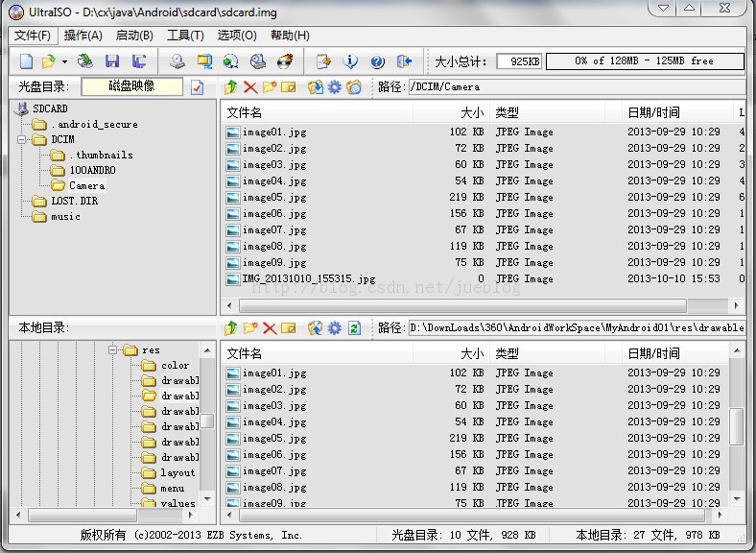
Task: Click Rename icon in disc image toolbar
Action: pos(289,86)
